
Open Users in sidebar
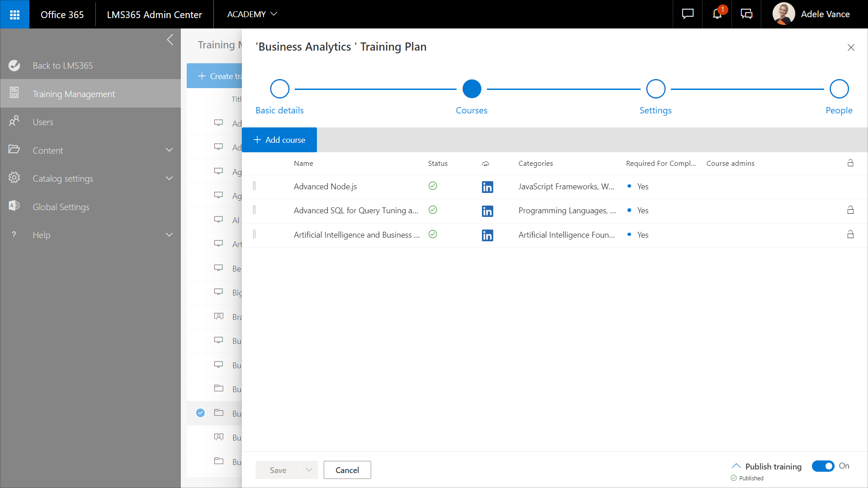pyautogui.click(x=90, y=122)
